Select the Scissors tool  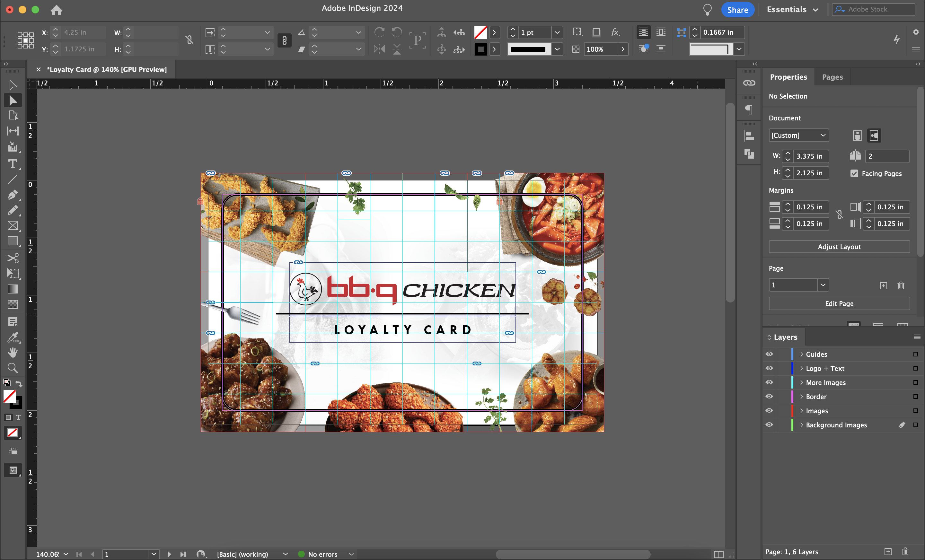(13, 258)
